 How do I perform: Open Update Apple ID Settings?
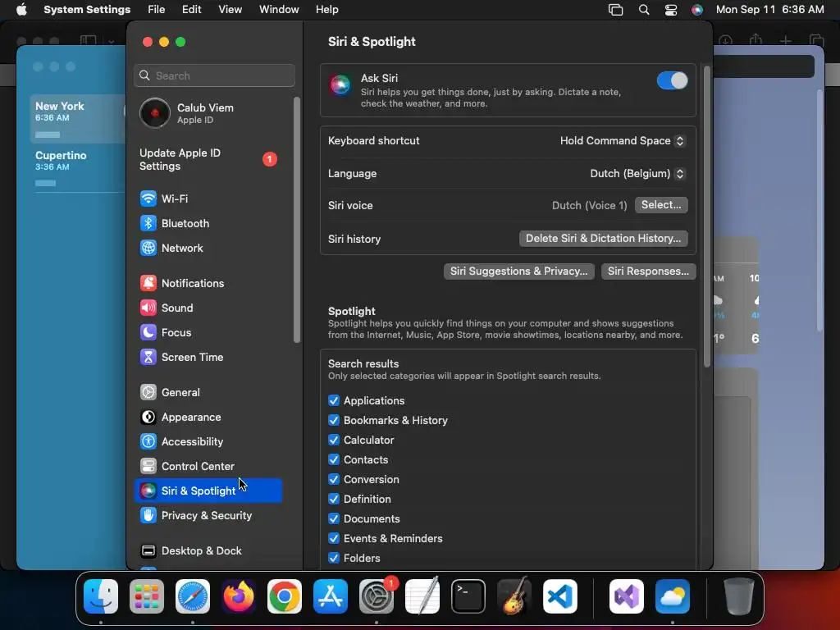[208, 160]
